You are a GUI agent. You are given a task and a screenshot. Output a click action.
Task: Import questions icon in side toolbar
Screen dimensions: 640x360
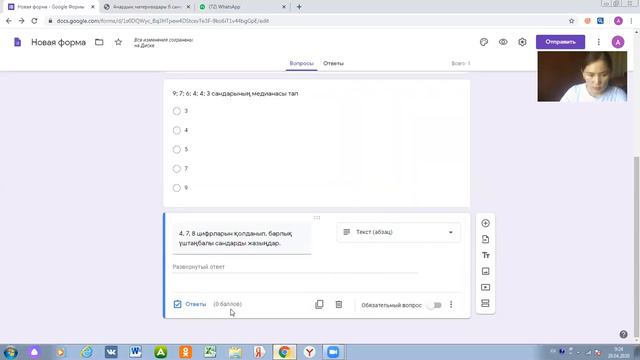(485, 239)
